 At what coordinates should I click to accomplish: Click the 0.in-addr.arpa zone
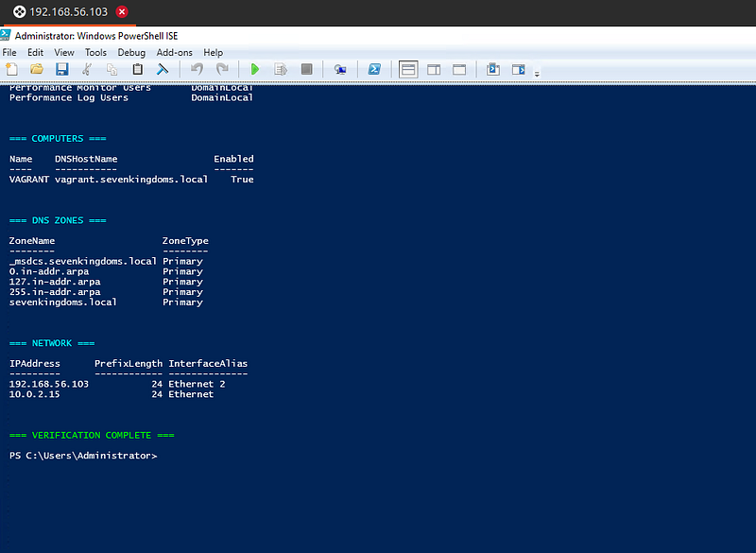pyautogui.click(x=49, y=271)
